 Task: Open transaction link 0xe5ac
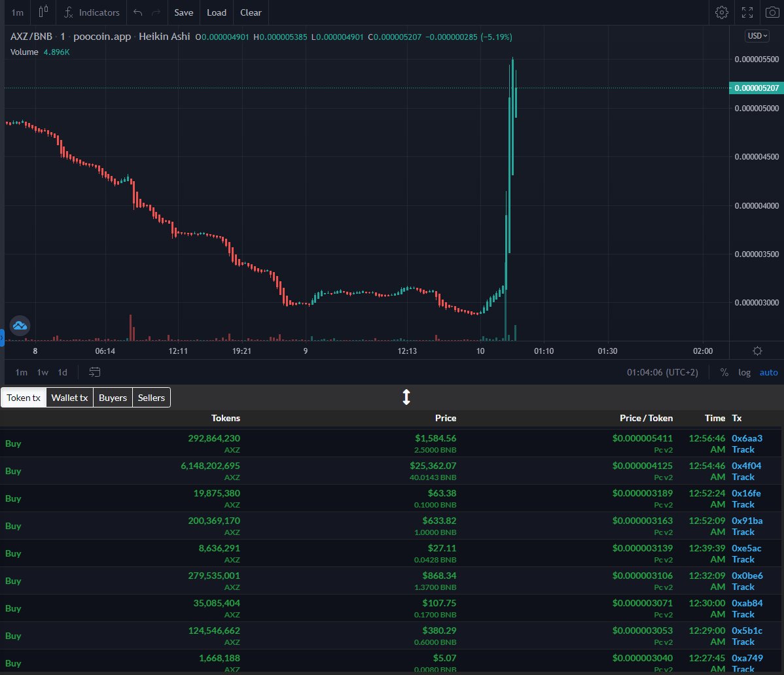click(747, 548)
